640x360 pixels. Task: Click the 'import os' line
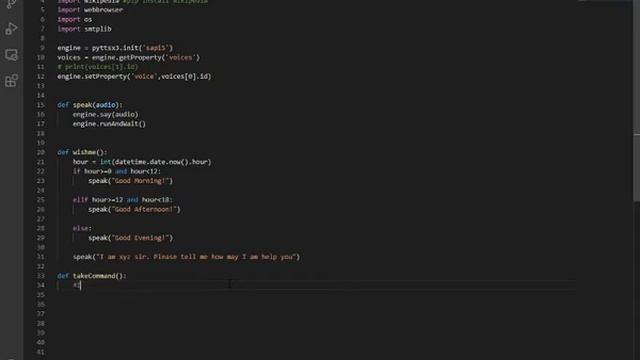74,19
